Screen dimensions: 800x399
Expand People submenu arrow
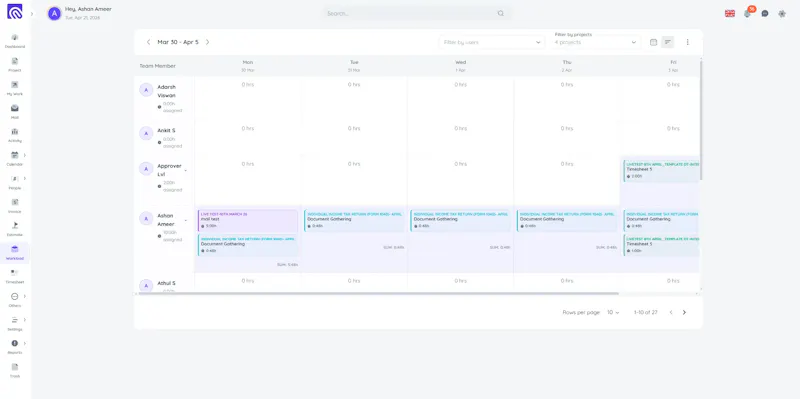(x=24, y=179)
